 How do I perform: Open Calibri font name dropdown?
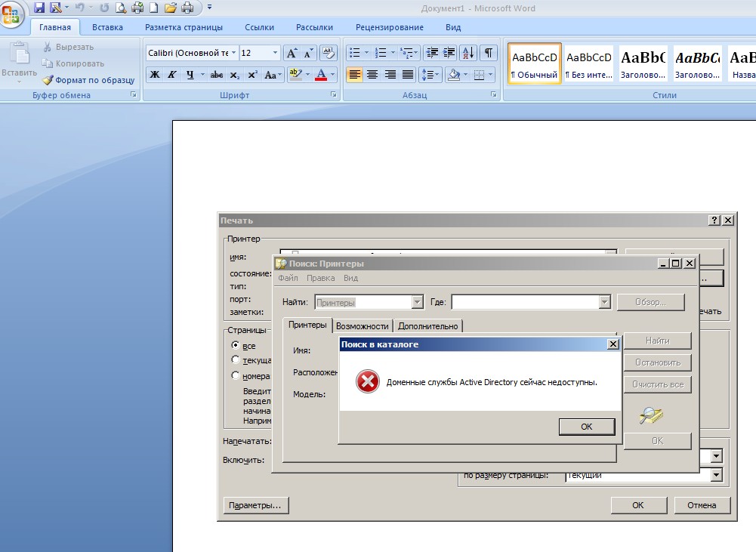click(x=233, y=53)
